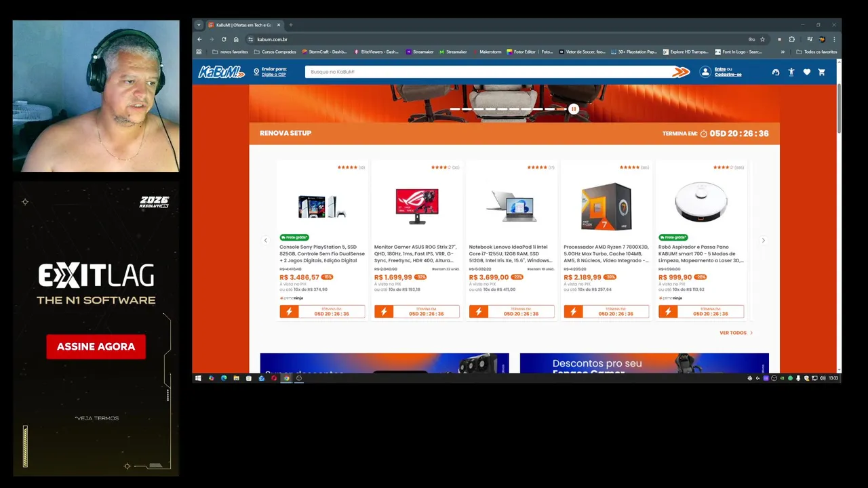Image resolution: width=868 pixels, height=488 pixels.
Task: Click ASSINE AGORA button on ExitLag ad
Action: [96, 346]
